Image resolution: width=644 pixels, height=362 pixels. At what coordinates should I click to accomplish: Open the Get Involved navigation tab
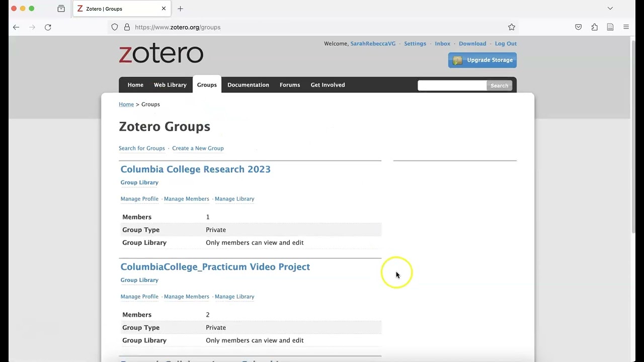coord(328,85)
